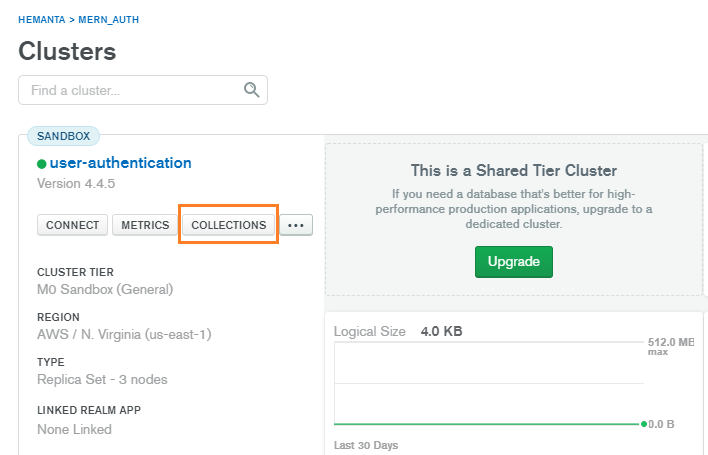
Task: Click the MERN_AUTH breadcrumb link
Action: pyautogui.click(x=111, y=19)
